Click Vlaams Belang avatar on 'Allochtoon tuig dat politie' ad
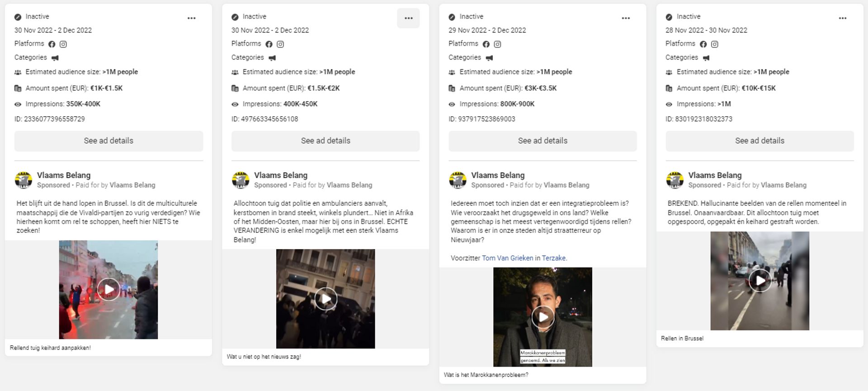Image resolution: width=868 pixels, height=391 pixels. coord(241,180)
